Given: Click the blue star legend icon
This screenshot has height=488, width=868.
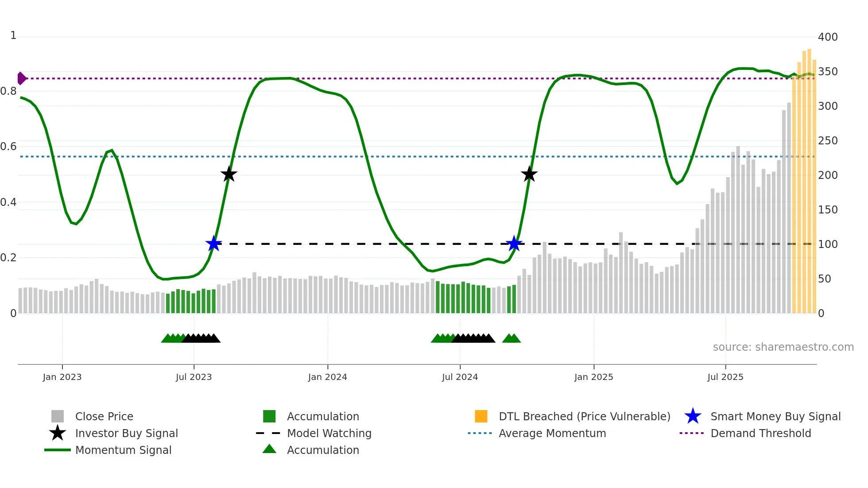Looking at the screenshot, I should tap(693, 416).
